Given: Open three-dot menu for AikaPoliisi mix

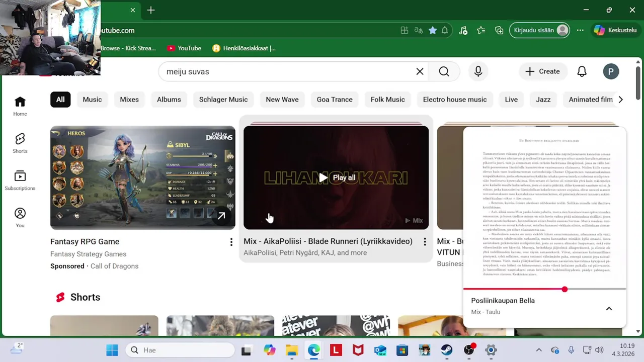Looking at the screenshot, I should coord(424,242).
